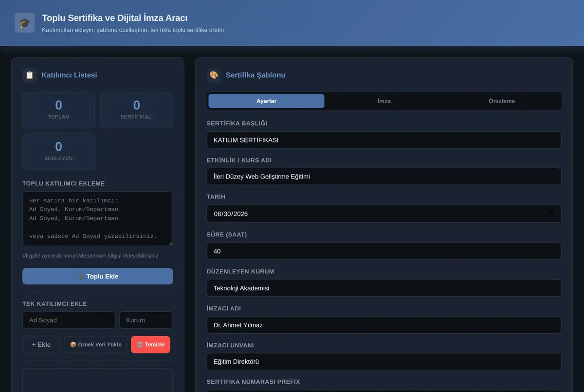Screen dimensions: 584x392
Task: Click the header subtitle about adding participants
Action: pyautogui.click(x=133, y=30)
